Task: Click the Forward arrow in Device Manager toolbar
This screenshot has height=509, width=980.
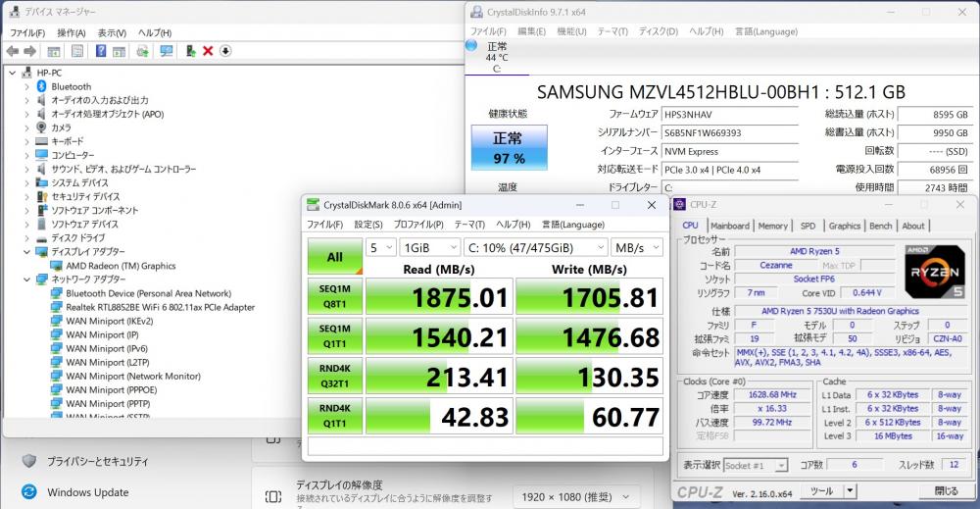Action: pos(29,51)
